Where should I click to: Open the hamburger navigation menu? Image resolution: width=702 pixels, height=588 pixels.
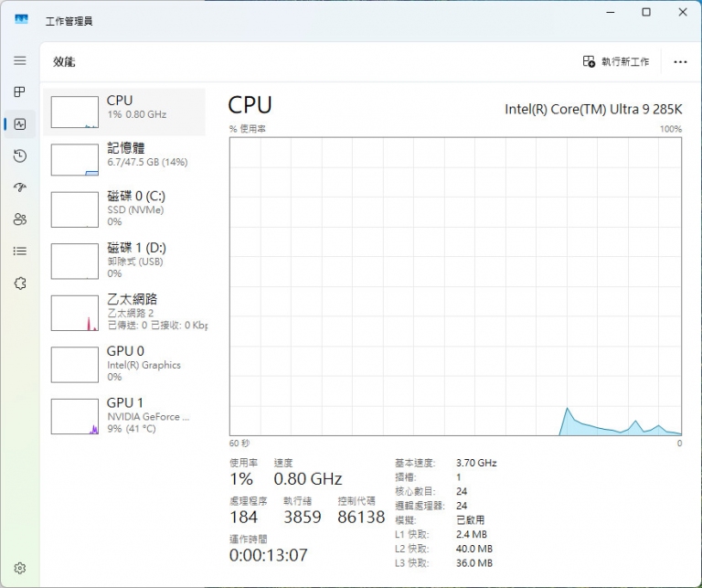(x=20, y=60)
